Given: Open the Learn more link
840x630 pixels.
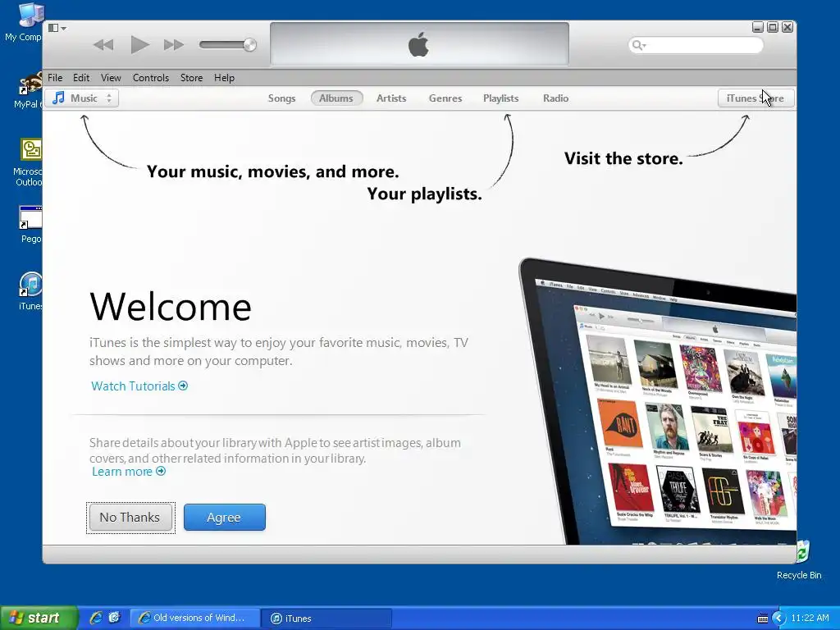Looking at the screenshot, I should 129,472.
